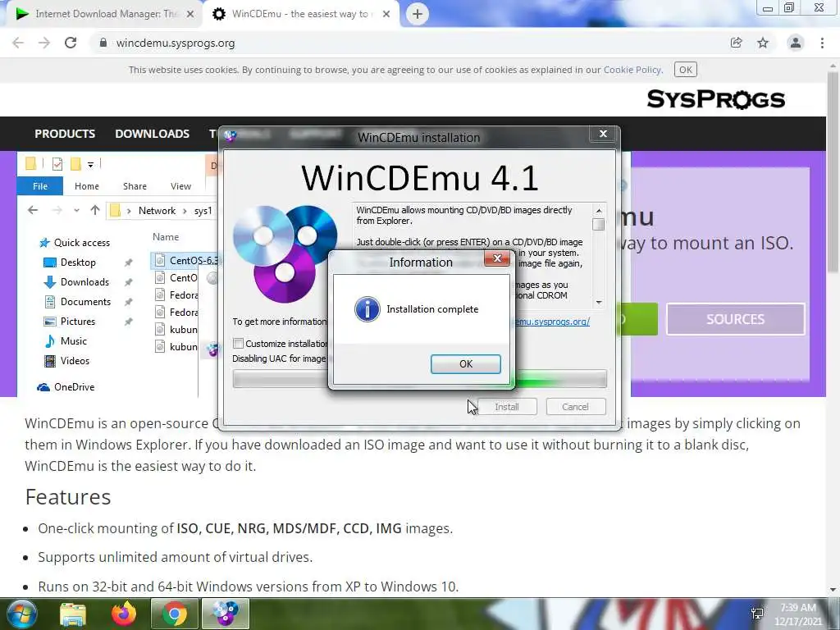
Task: Go back in Chrome
Action: coord(18,43)
